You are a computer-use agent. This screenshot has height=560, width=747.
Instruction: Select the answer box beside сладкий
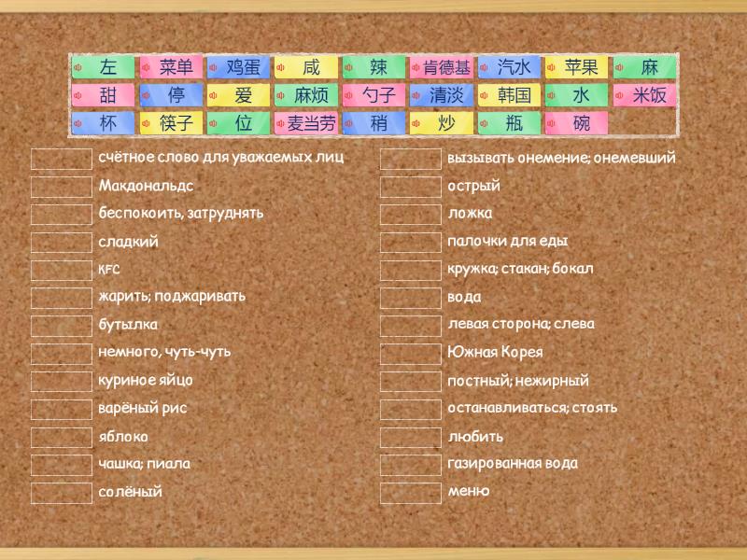62,243
